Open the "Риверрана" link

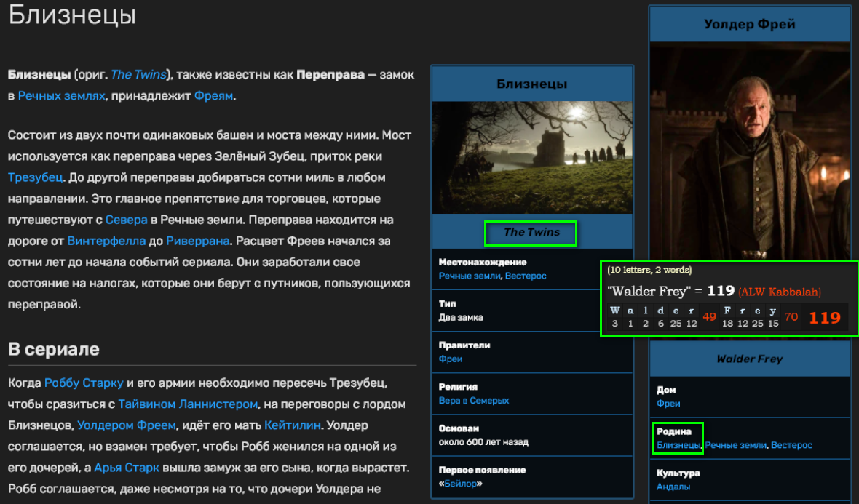tap(198, 241)
